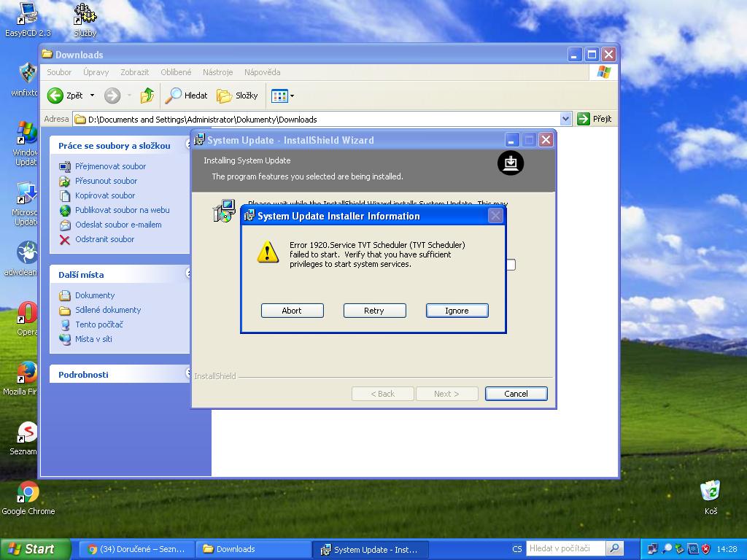Click the Hledat v počítači search field
The height and width of the screenshot is (560, 747).
[565, 548]
